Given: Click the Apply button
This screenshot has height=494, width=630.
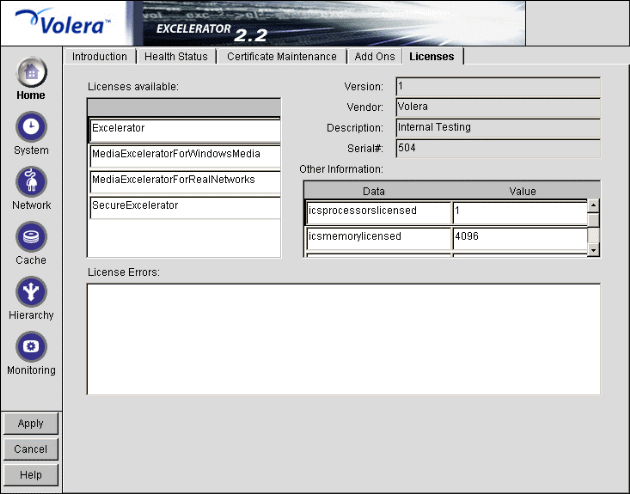Looking at the screenshot, I should [x=31, y=424].
